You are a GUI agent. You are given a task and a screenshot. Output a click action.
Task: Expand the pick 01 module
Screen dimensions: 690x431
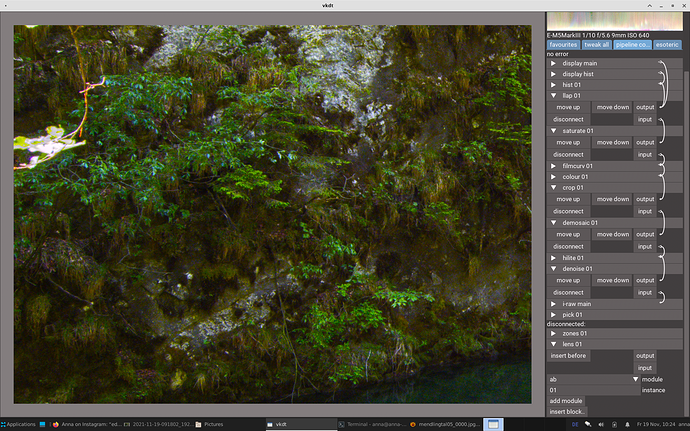tap(554, 315)
